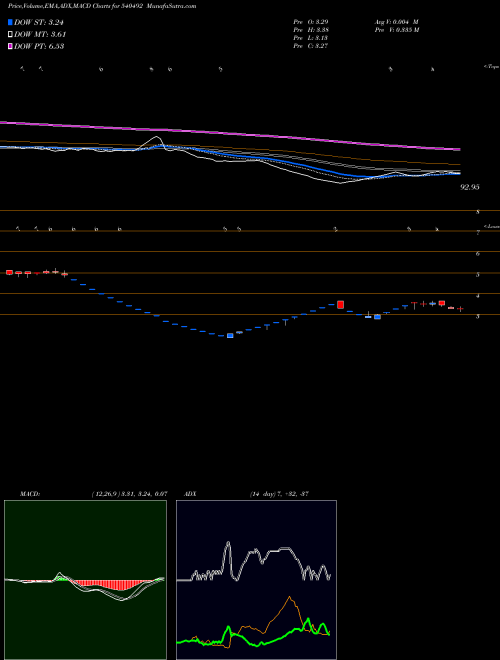Click the 'Avg V: 0.004 M' value
500x660 pixels.
[x=396, y=21]
